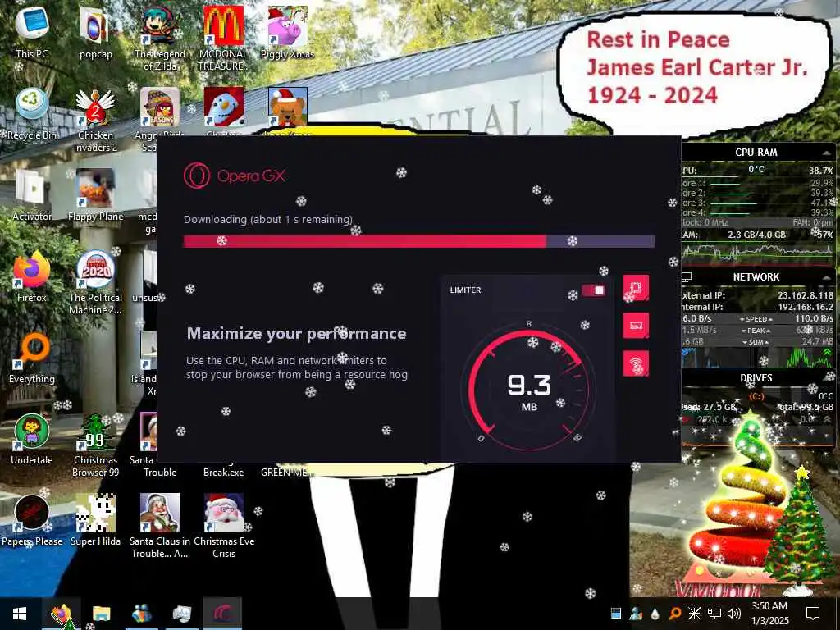Select the RAM limiter icon button
This screenshot has width=840, height=630.
(636, 325)
